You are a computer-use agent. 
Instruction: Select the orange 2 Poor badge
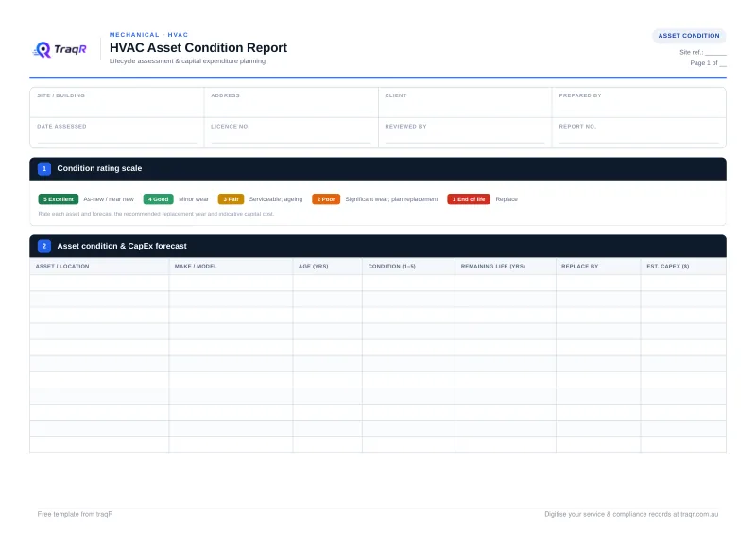[326, 199]
